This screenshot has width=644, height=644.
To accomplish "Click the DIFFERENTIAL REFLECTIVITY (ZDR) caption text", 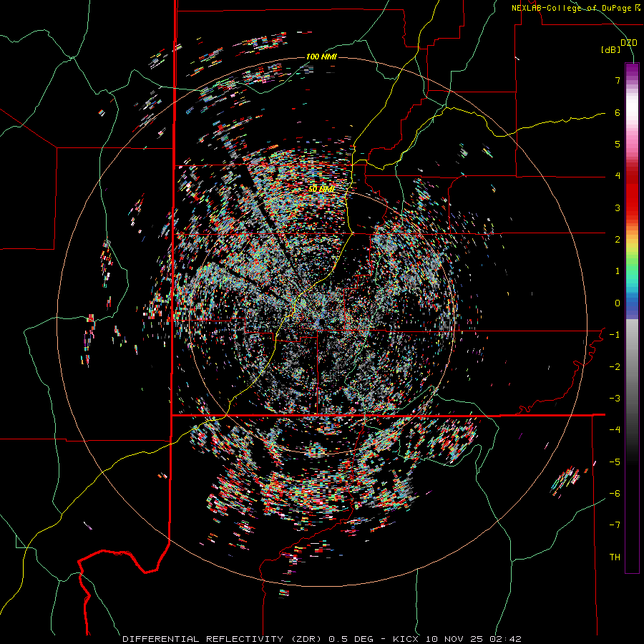I will pyautogui.click(x=223, y=639).
